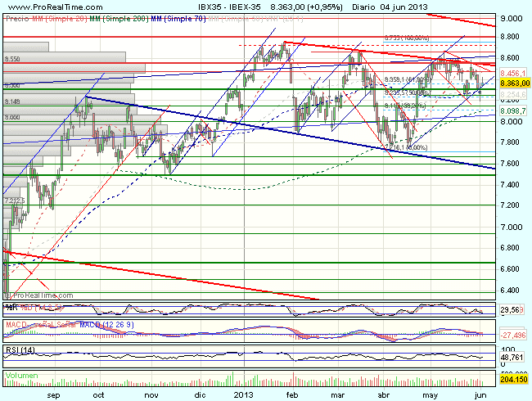Select the MM (Simple 200) indicator label
The width and height of the screenshot is (532, 401).
click(x=110, y=17)
